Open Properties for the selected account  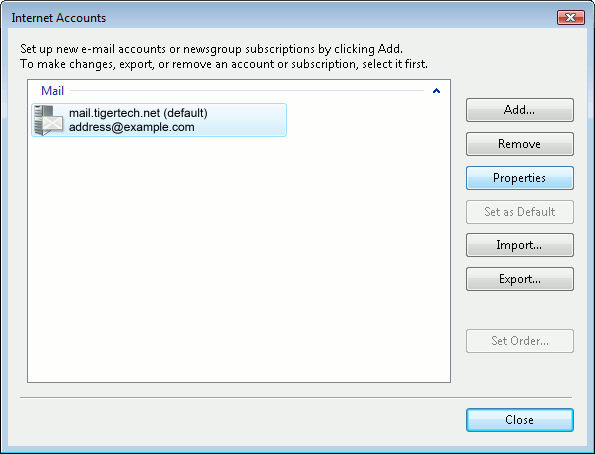(519, 178)
